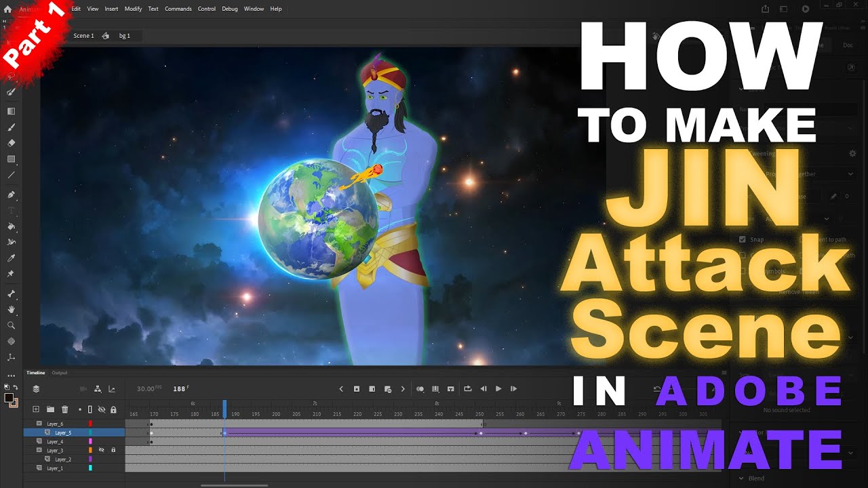
Task: Toggle onion skin in timeline
Action: pos(420,389)
